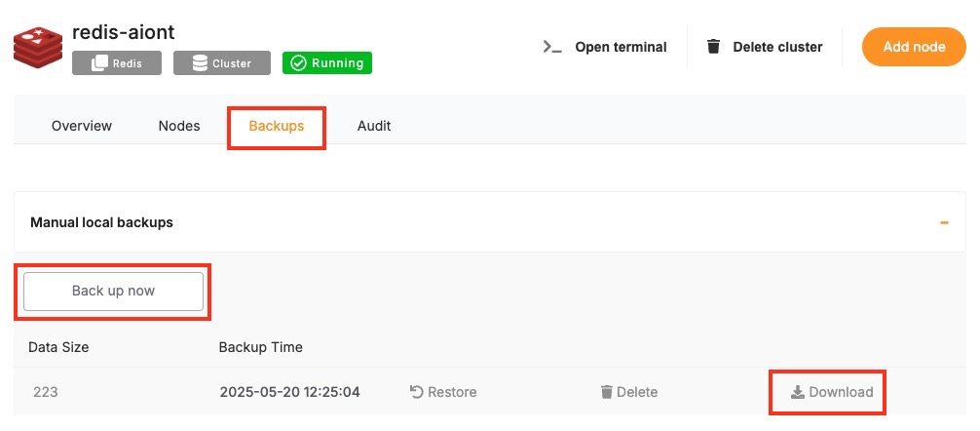Click the Redis logo icon
The image size is (980, 431).
38,45
